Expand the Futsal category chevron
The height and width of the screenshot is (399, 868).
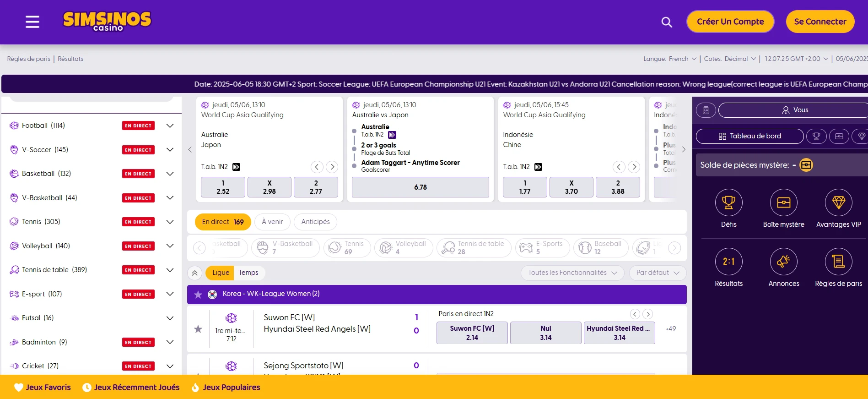(170, 318)
